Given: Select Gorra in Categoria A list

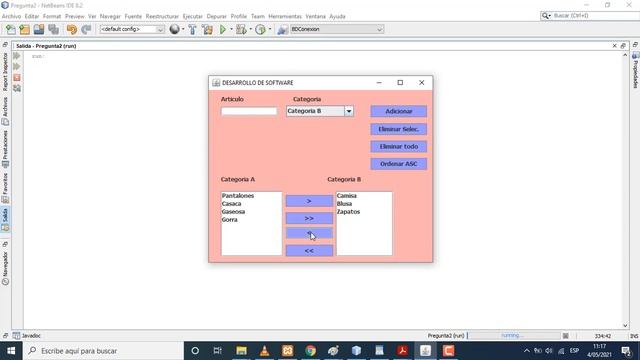Looking at the screenshot, I should tap(251, 220).
